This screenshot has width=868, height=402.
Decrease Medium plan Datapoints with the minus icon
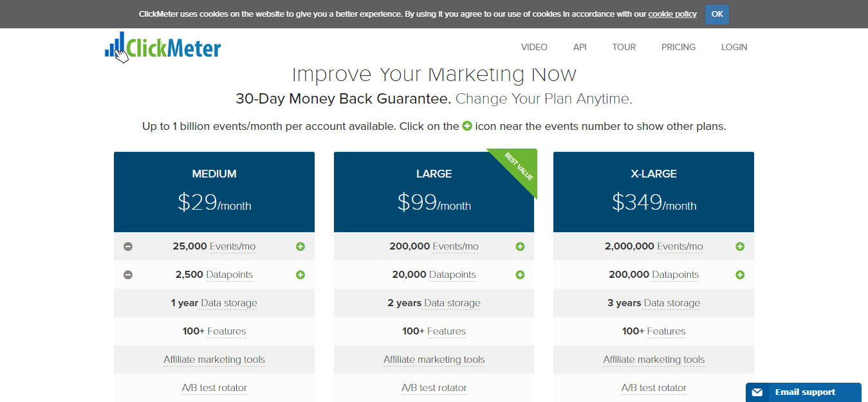click(128, 275)
